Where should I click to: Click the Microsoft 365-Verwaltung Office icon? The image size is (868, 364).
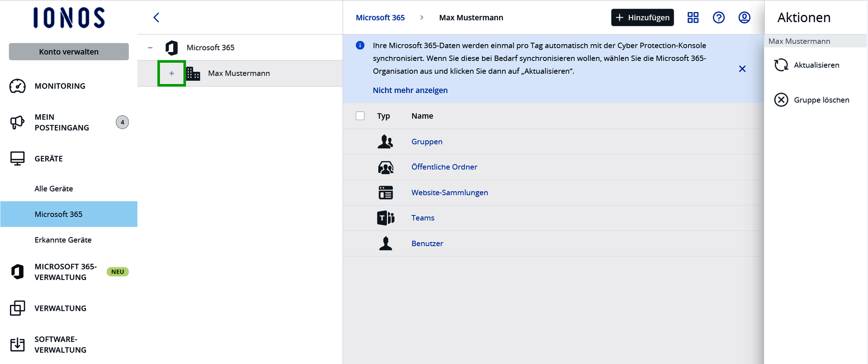click(18, 271)
